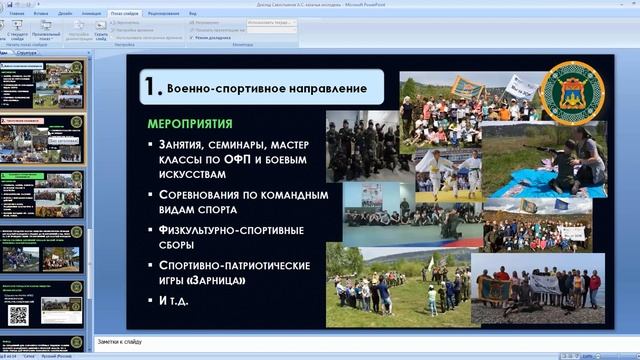Image resolution: width=640 pixels, height=360 pixels.
Task: Click the Звукозапись command
Action: [126, 23]
